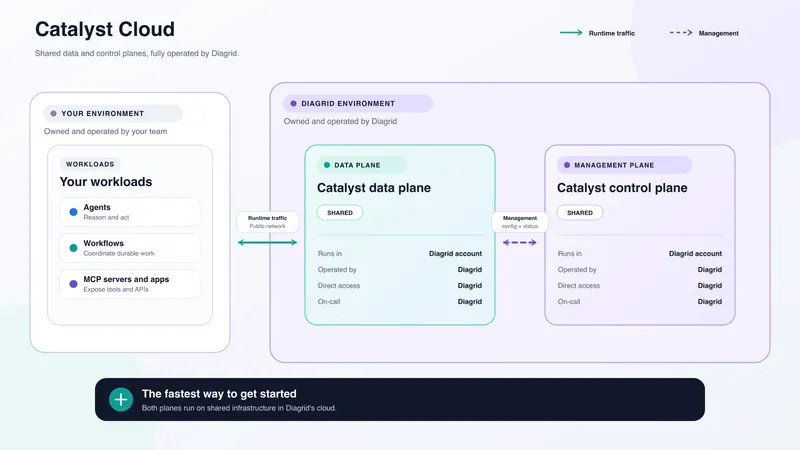Click the Catalyst data plane heading
The height and width of the screenshot is (450, 800).
click(x=373, y=188)
